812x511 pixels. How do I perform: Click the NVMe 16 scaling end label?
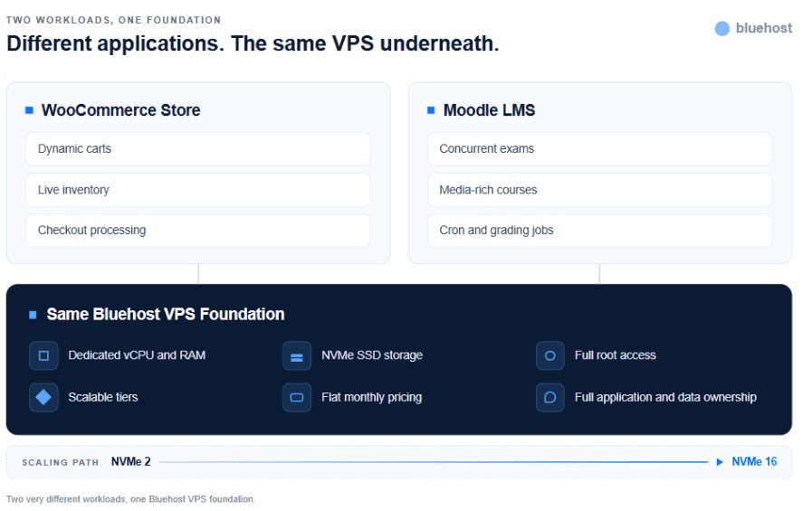[x=755, y=462]
